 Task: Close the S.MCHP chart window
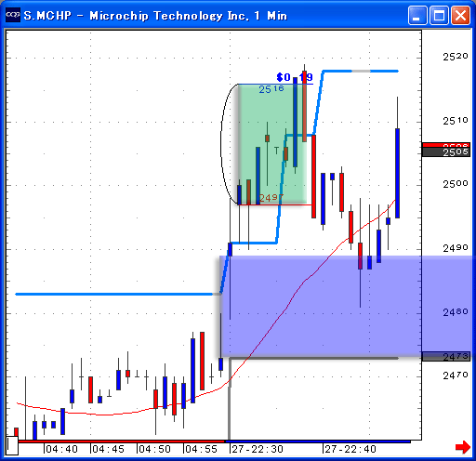[x=460, y=15]
